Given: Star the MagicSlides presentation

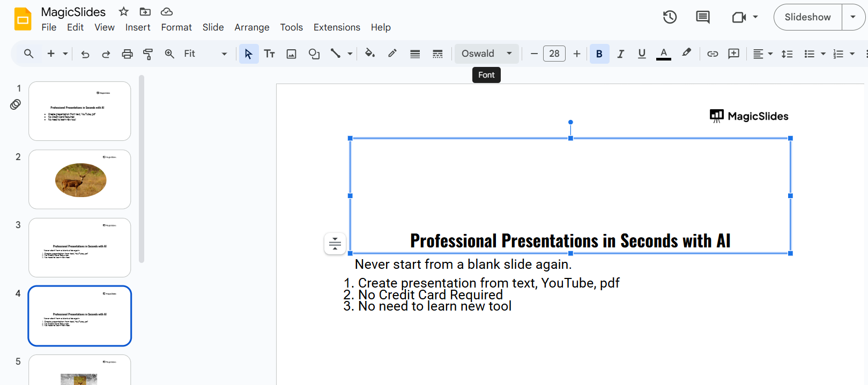Looking at the screenshot, I should (x=124, y=12).
